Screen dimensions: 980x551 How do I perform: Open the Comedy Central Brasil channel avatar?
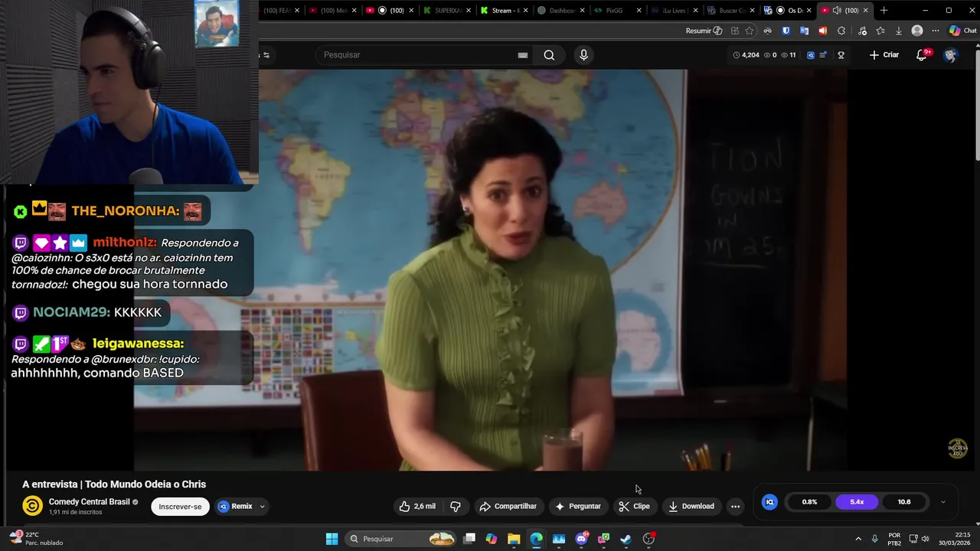click(32, 506)
